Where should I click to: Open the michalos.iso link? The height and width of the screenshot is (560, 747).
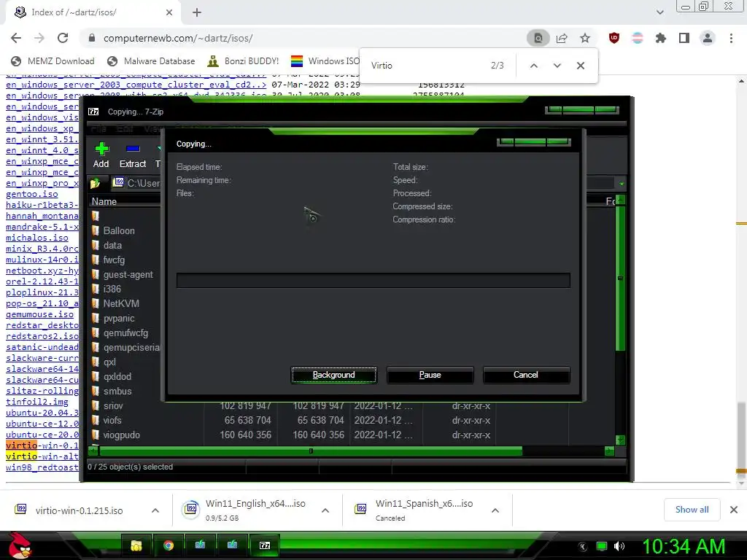point(37,238)
